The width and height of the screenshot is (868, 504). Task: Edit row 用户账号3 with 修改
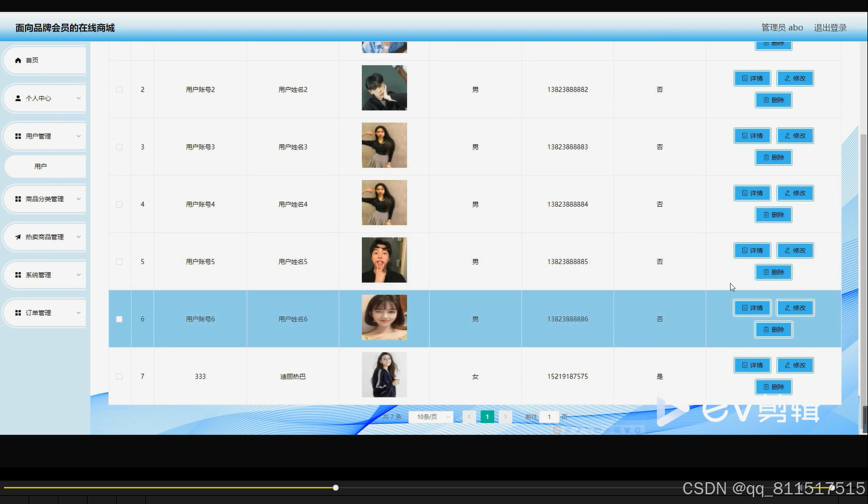795,136
